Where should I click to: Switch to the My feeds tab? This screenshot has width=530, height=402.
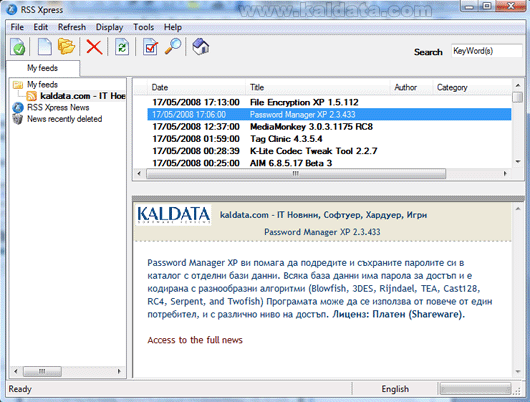click(43, 68)
